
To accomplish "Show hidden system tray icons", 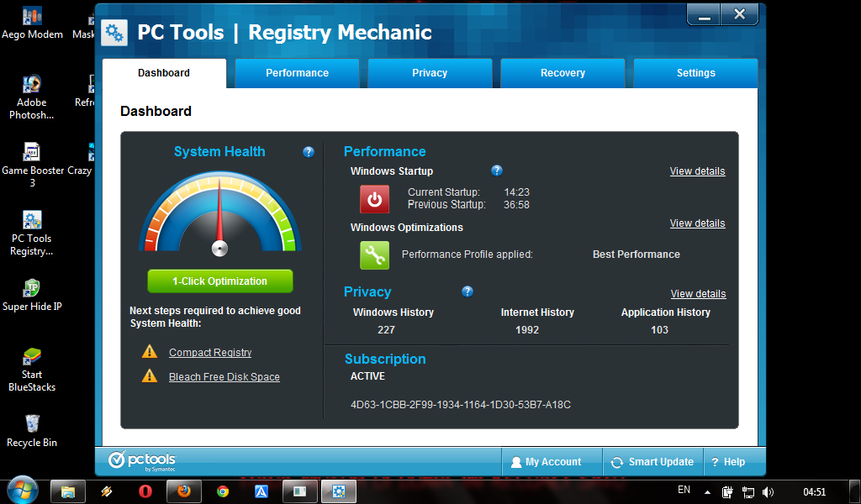I will click(x=708, y=492).
